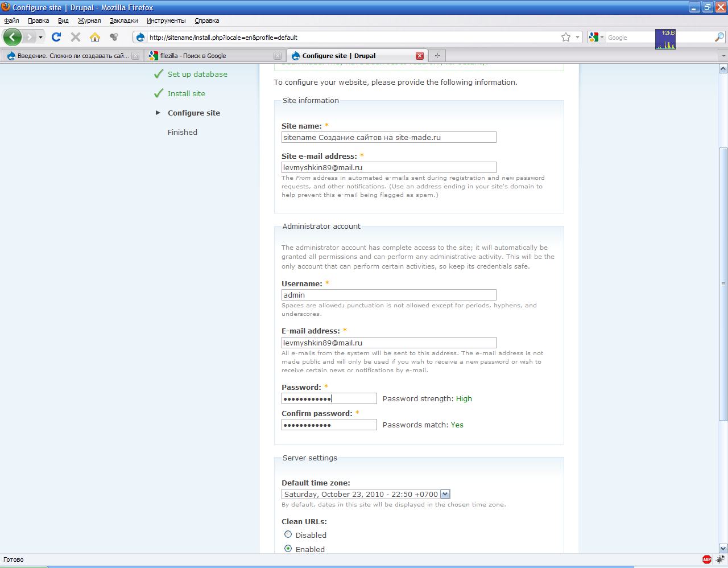Click the 'Clean URLs:' label
The image size is (728, 568).
(304, 521)
